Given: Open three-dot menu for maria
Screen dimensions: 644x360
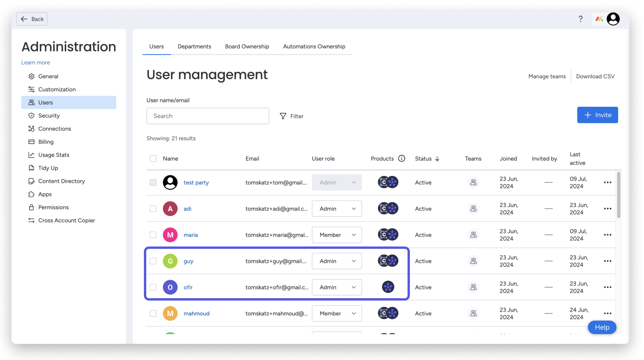Looking at the screenshot, I should pyautogui.click(x=607, y=235).
